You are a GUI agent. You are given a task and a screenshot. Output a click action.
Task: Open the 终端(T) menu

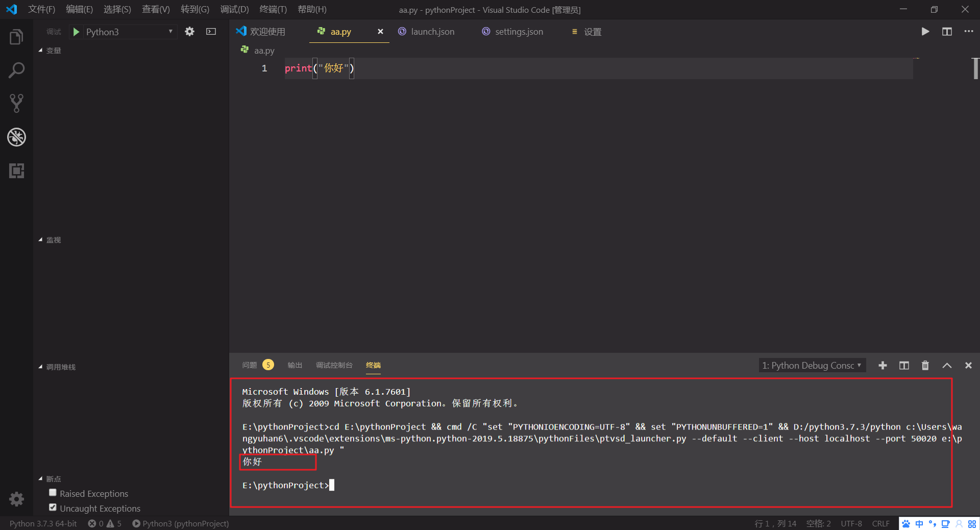coord(273,9)
